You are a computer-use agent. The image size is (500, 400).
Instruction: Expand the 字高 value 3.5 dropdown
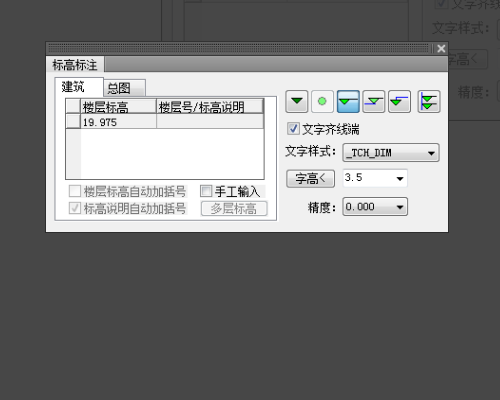375,178
